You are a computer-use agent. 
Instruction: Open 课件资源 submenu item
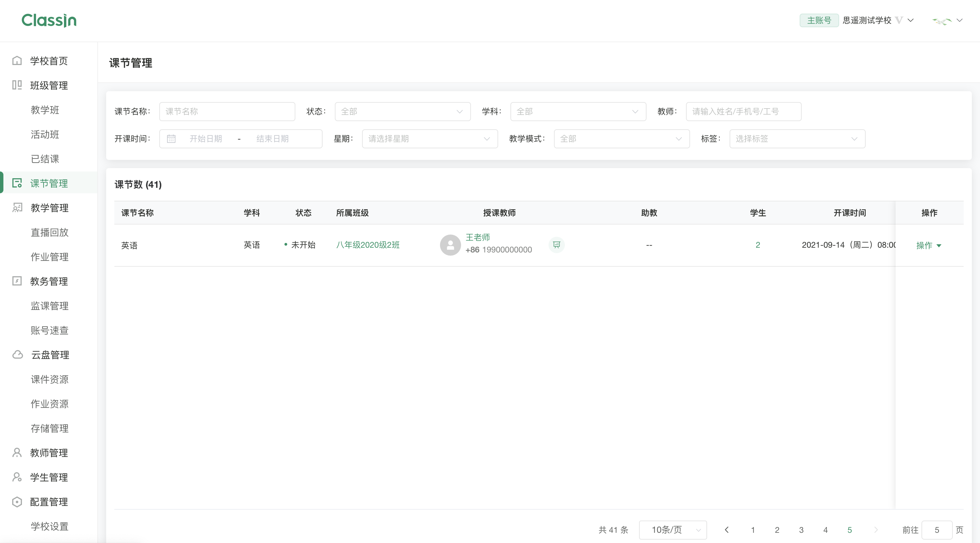(x=49, y=379)
